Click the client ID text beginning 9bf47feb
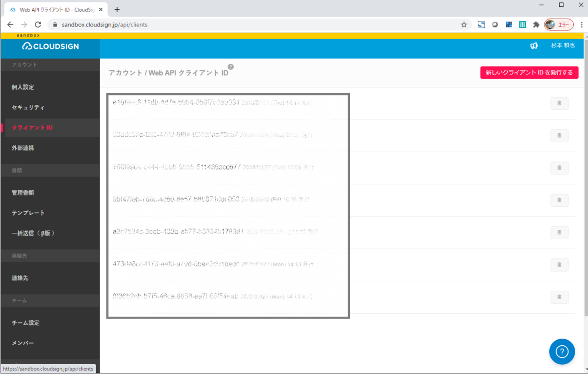This screenshot has height=374, width=588. (x=176, y=199)
